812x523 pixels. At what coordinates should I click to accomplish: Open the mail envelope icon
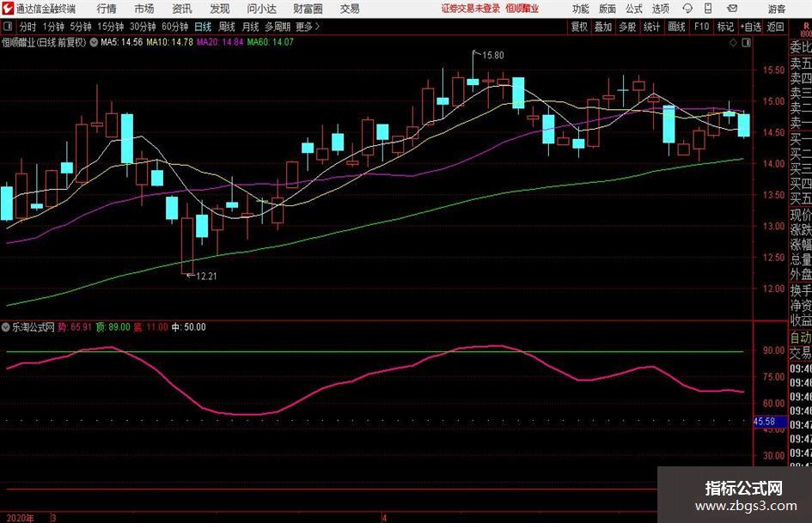pos(732,9)
